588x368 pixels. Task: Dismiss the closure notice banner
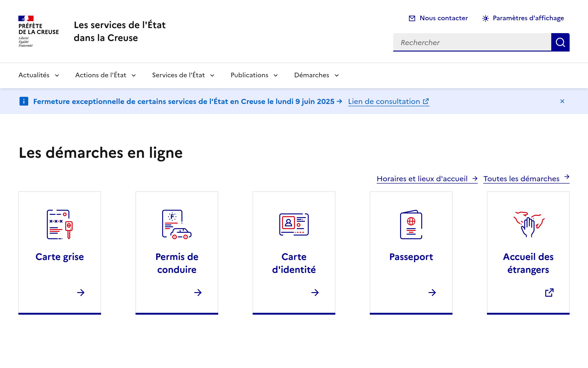coord(562,101)
